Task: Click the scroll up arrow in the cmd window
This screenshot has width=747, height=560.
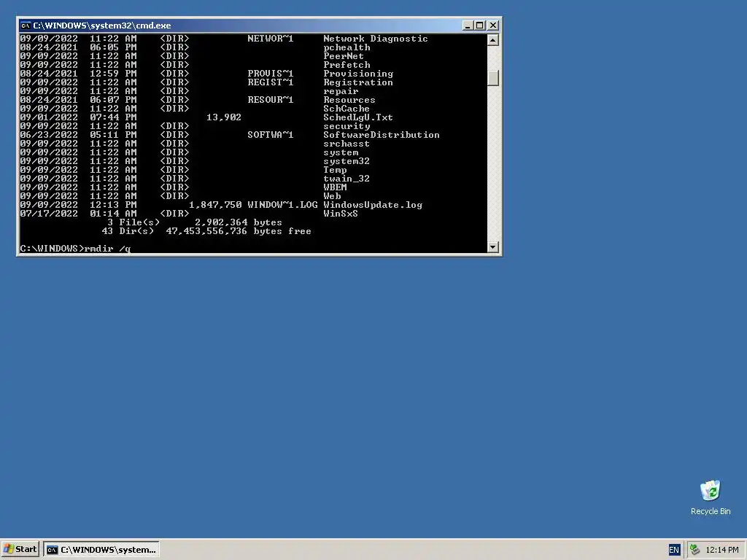Action: 492,39
